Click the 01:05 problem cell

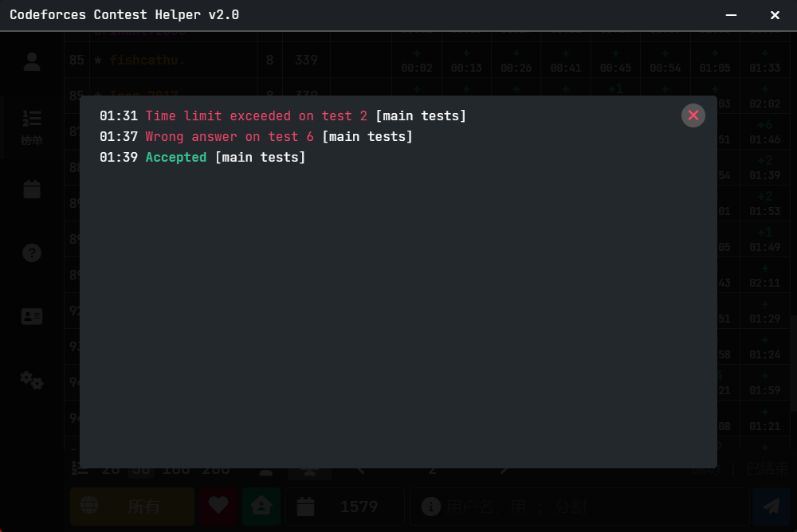[x=715, y=61]
